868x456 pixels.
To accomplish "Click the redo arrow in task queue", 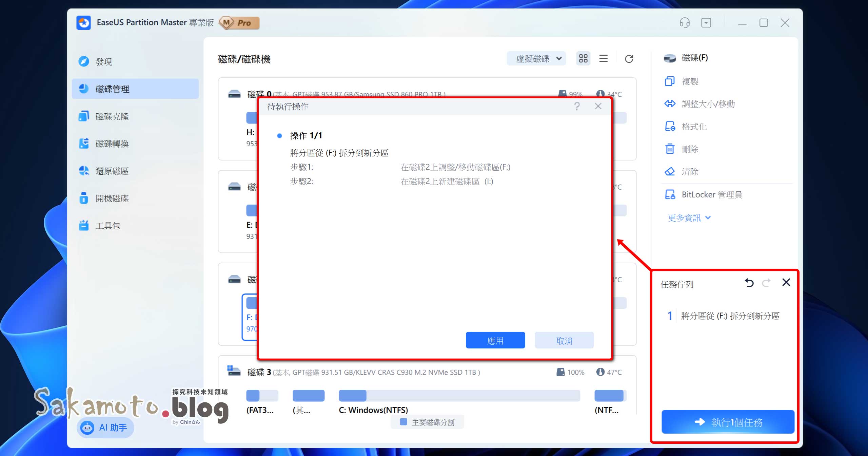I will coord(766,282).
